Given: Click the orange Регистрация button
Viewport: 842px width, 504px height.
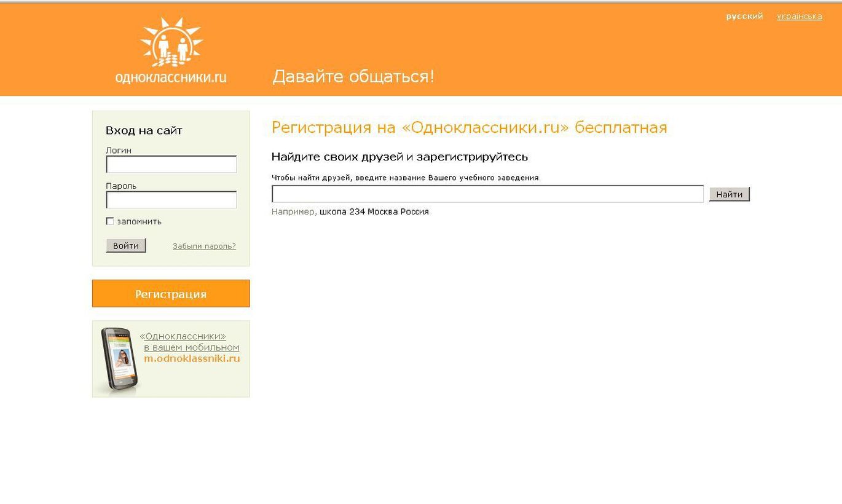Looking at the screenshot, I should coord(171,294).
